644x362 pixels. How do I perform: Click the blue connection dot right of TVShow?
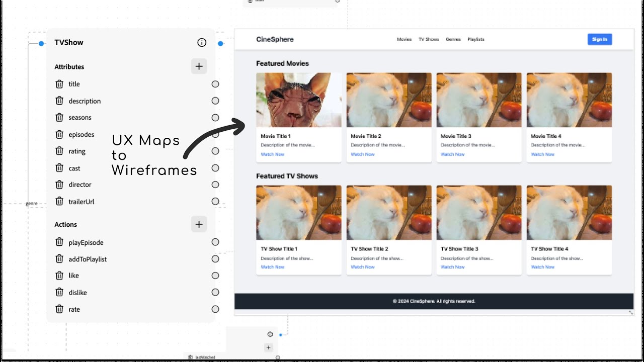(220, 44)
